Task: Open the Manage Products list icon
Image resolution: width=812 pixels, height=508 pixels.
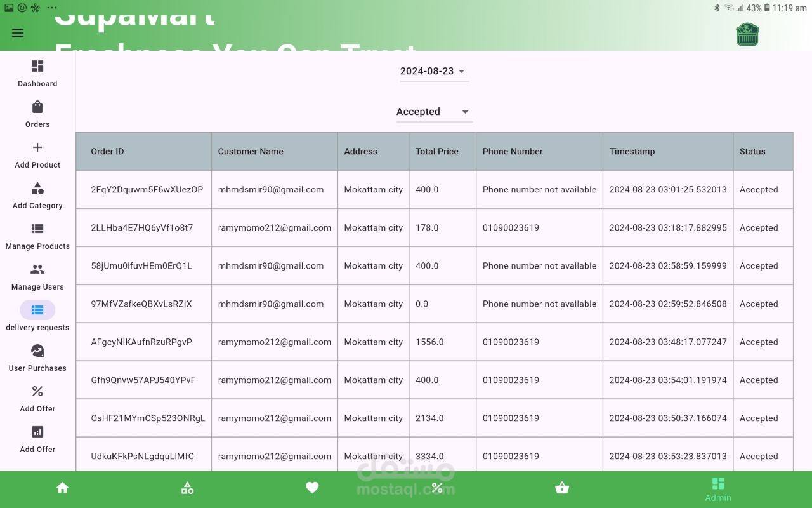Action: click(x=37, y=229)
